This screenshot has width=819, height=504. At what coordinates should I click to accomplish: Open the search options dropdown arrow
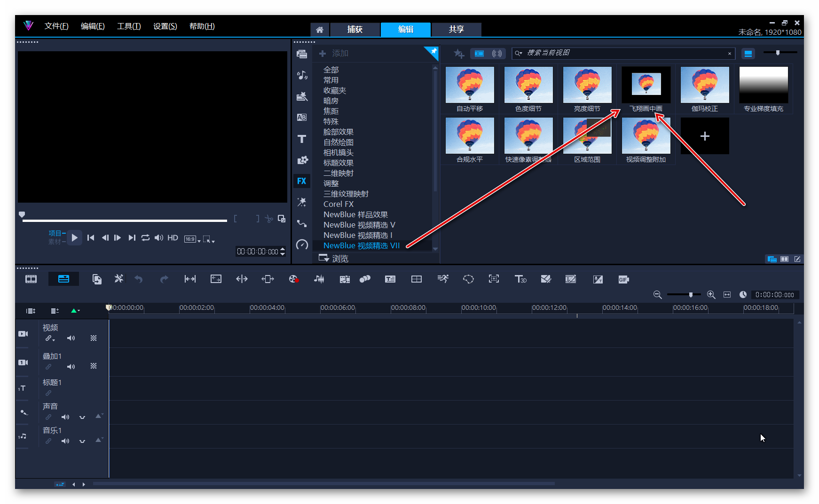[519, 53]
